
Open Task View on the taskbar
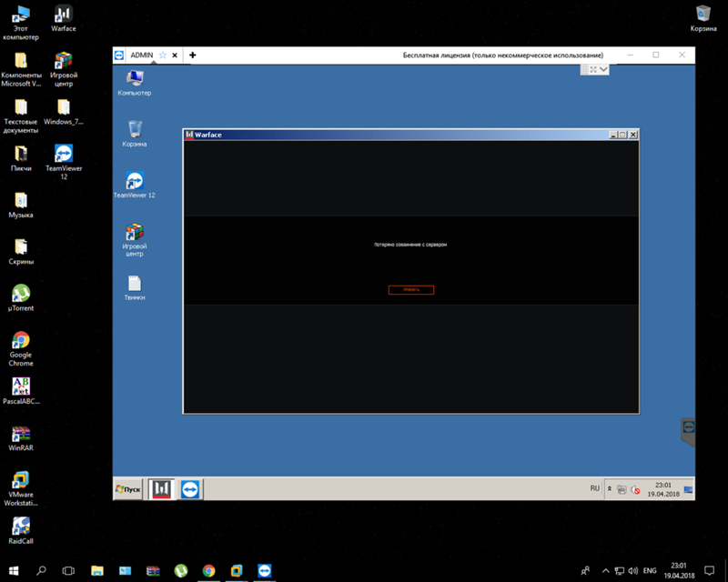point(68,570)
